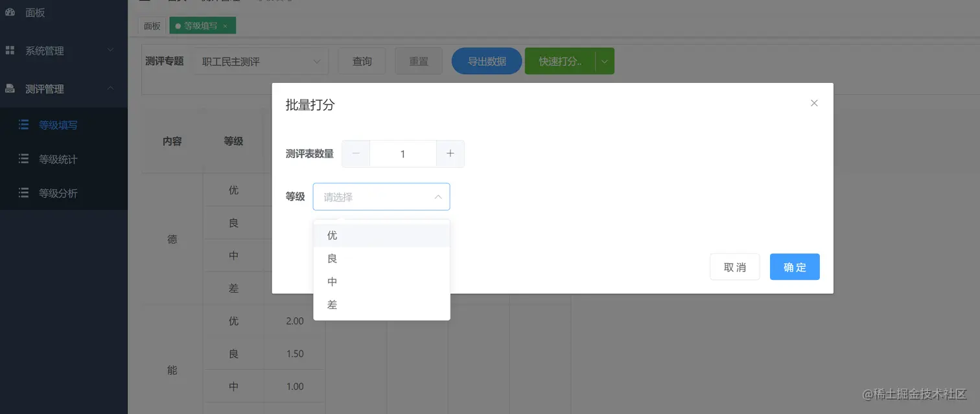Click the 能 row label cell
The height and width of the screenshot is (414, 980).
(172, 370)
